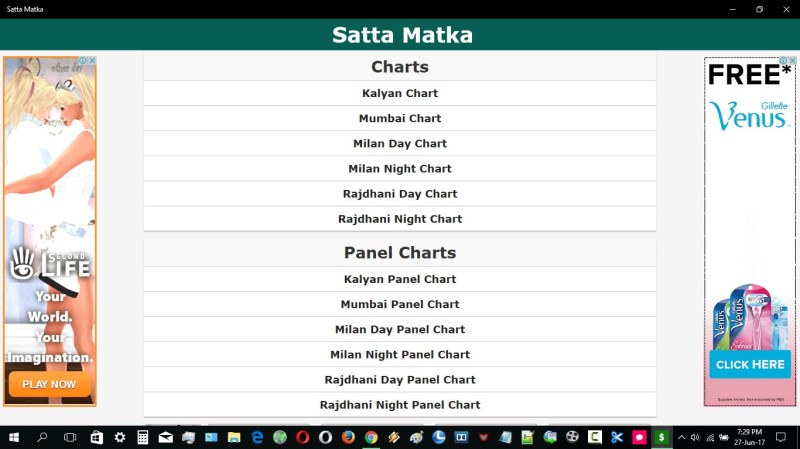Screen dimensions: 800x449
Task: Click the CLICK HERE Venus ad button
Action: (x=749, y=365)
